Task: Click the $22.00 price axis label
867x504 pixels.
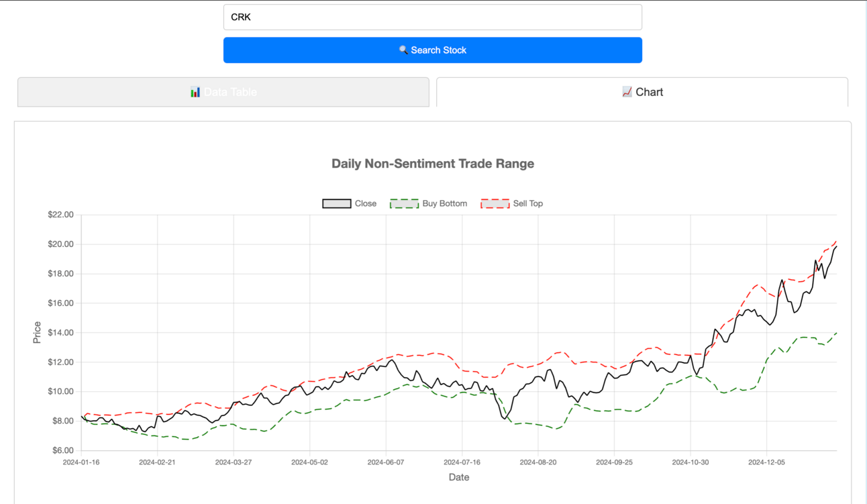Action: click(x=60, y=215)
